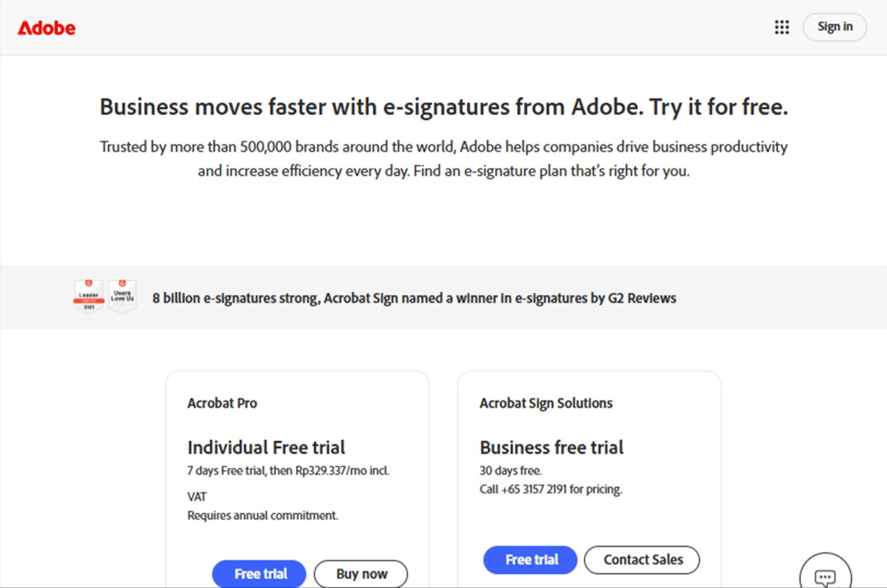Viewport: 887px width, 588px height.
Task: Click the Adobe logo in the header
Action: tap(47, 28)
